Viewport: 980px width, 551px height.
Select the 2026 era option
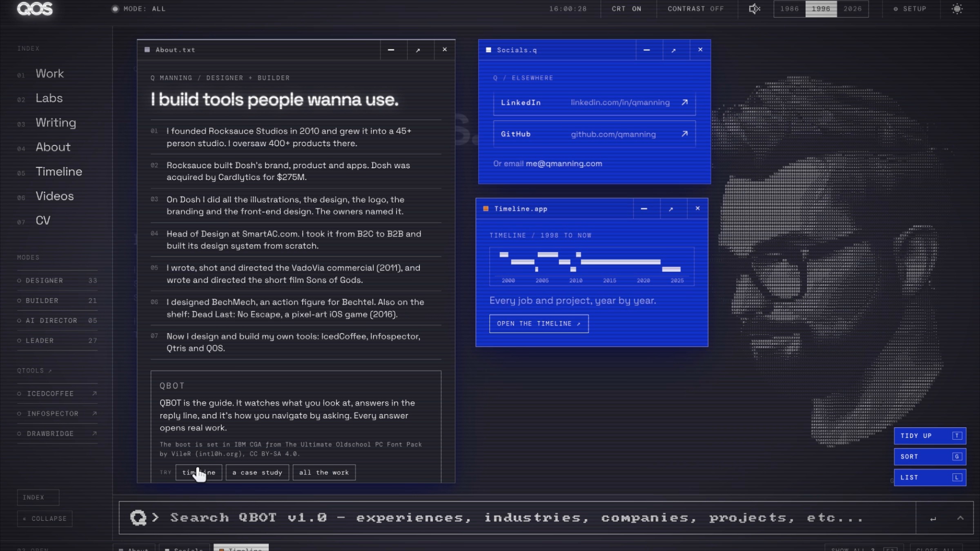(853, 9)
